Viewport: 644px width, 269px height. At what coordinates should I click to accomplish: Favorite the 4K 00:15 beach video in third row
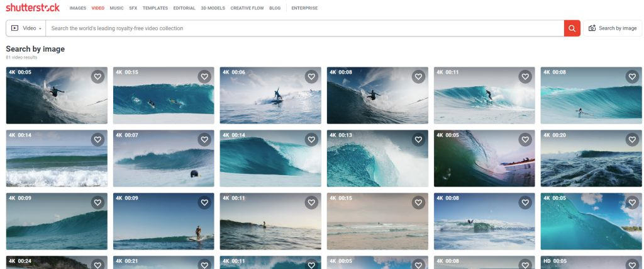click(x=418, y=202)
